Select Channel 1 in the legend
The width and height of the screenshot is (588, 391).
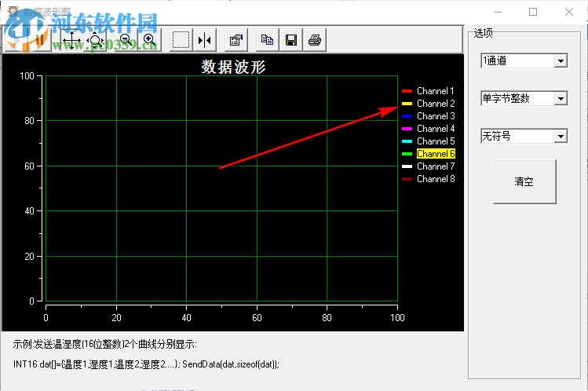coord(436,91)
